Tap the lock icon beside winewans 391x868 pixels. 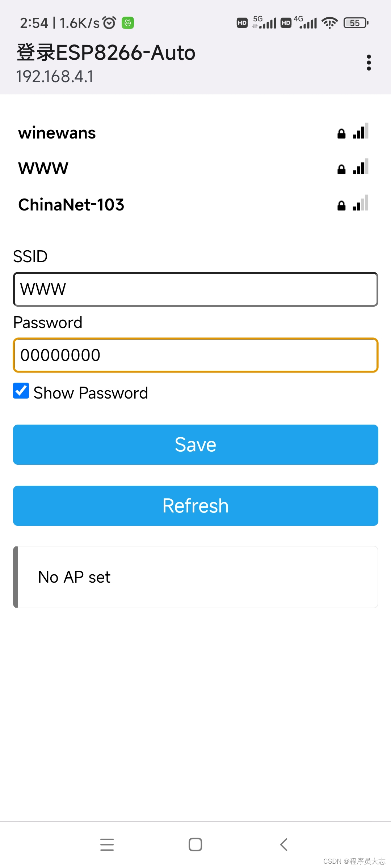pyautogui.click(x=341, y=134)
